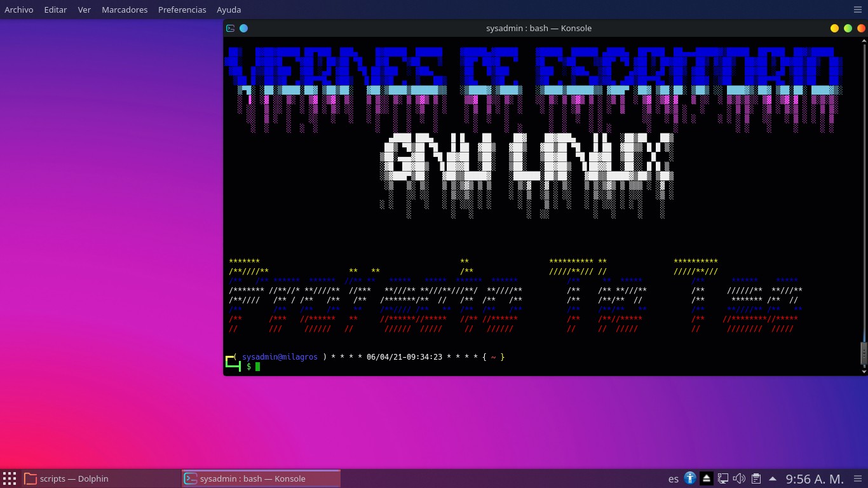Click the 'es' keyboard layout indicator
Screen dimensions: 868x488
(x=674, y=478)
